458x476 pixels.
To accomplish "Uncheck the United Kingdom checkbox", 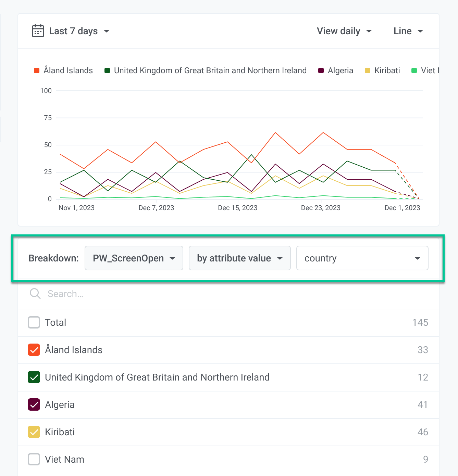I will (x=34, y=377).
